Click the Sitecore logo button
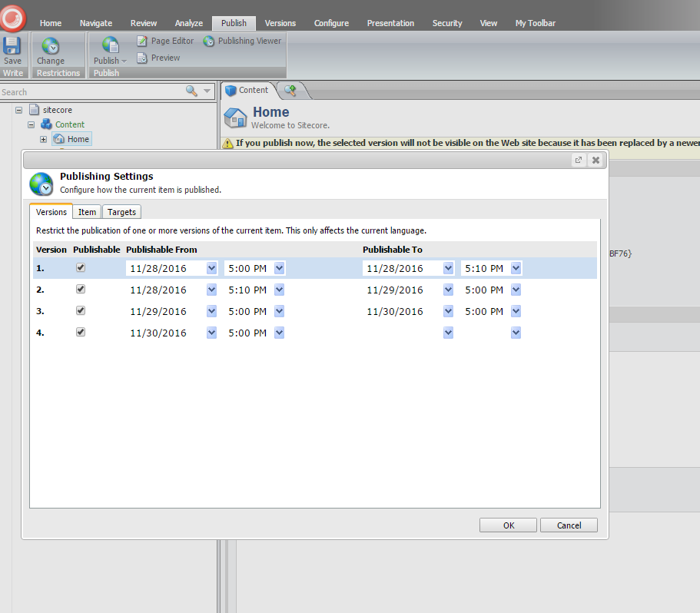The image size is (700, 613). point(13,18)
